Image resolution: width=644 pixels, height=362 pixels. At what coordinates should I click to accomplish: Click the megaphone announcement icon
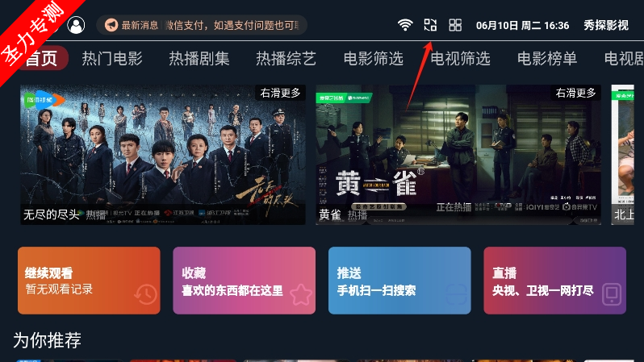tap(111, 25)
